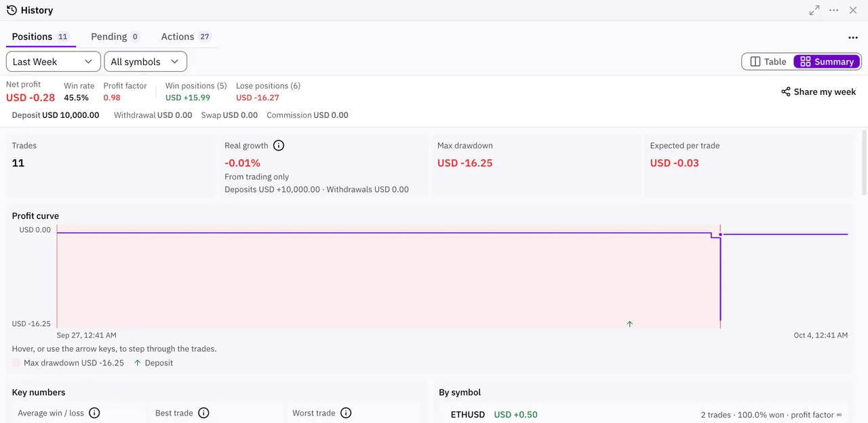The height and width of the screenshot is (423, 868).
Task: Click the Swap USD 0.00 text
Action: (x=229, y=115)
